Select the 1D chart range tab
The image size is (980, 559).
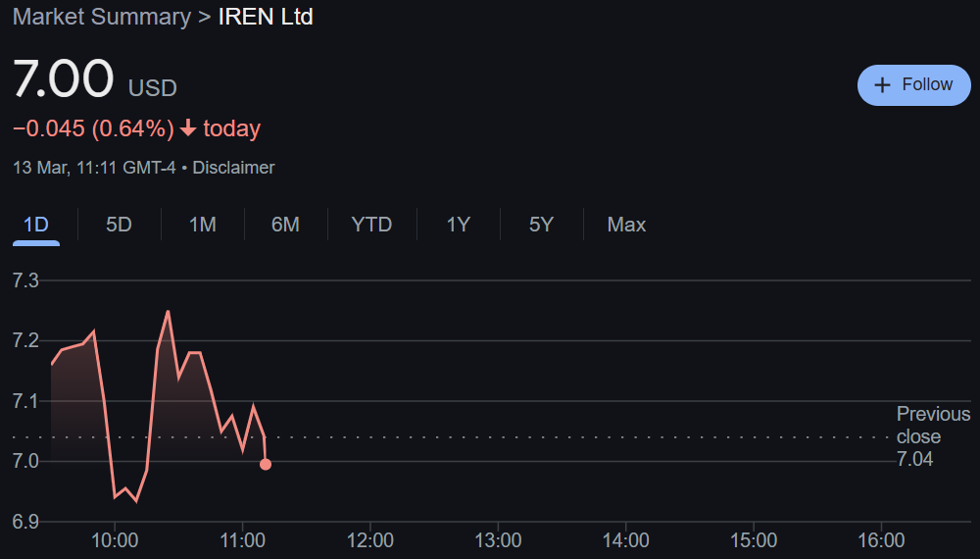pyautogui.click(x=36, y=225)
